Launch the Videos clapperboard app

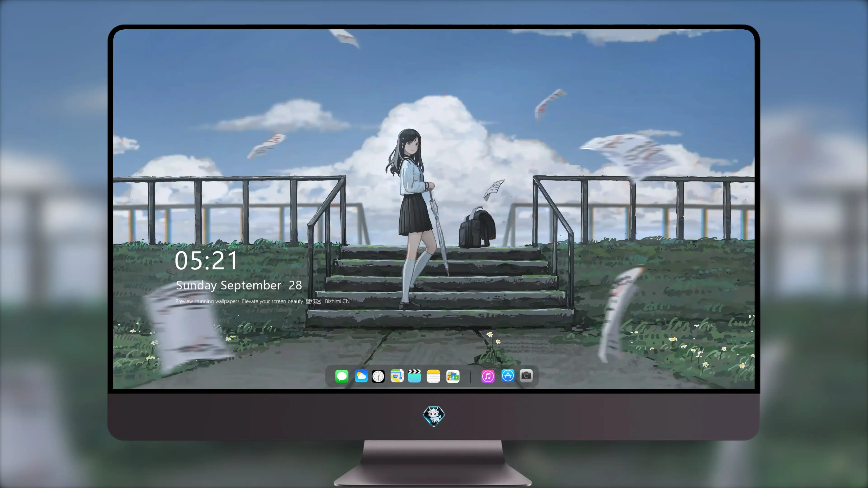tap(415, 376)
